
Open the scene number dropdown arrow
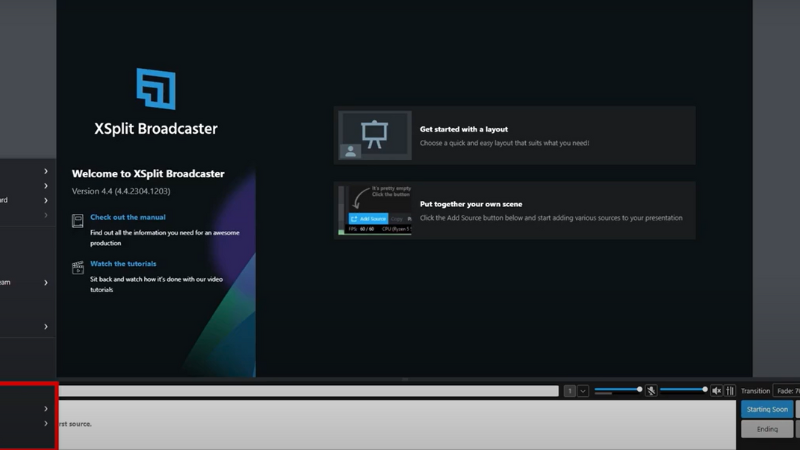[x=583, y=391]
